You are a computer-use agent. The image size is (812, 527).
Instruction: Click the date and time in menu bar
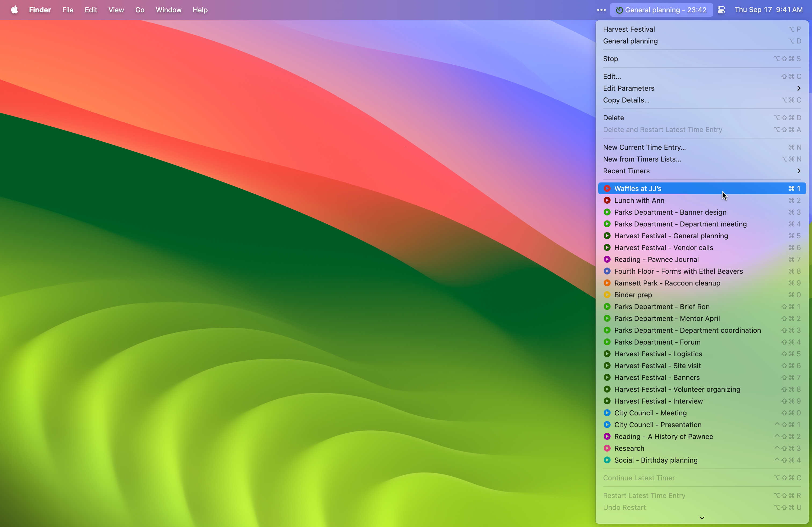coord(768,10)
